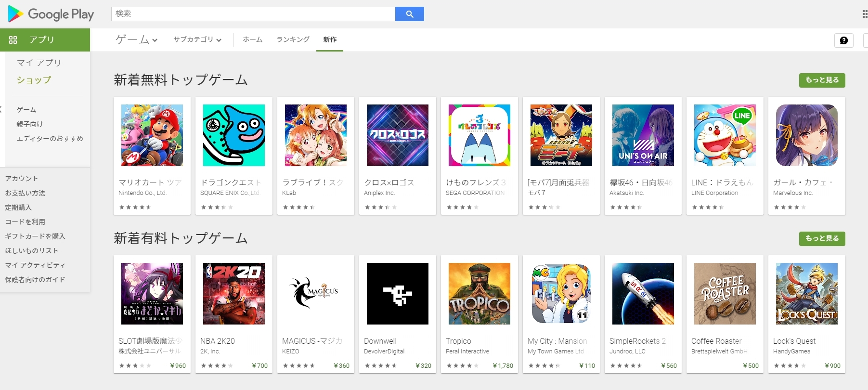868x390 pixels.
Task: Open the help question mark icon
Action: (x=844, y=40)
